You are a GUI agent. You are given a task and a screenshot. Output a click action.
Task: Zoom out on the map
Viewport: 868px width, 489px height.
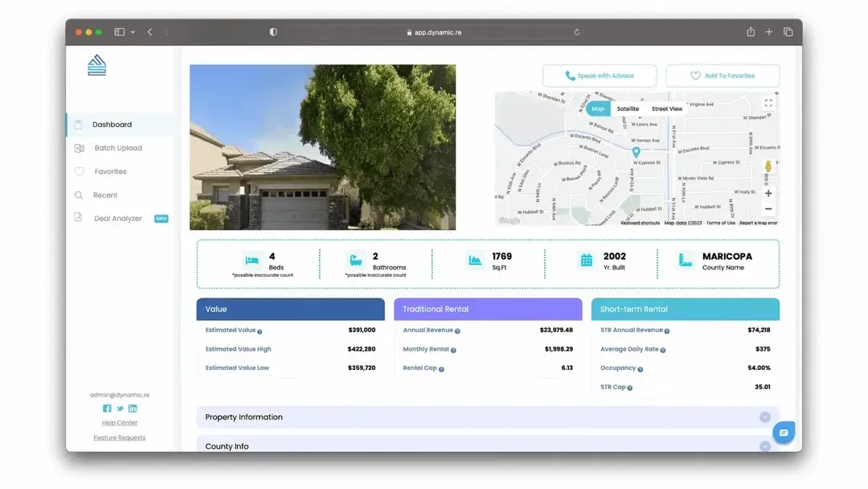(x=768, y=209)
